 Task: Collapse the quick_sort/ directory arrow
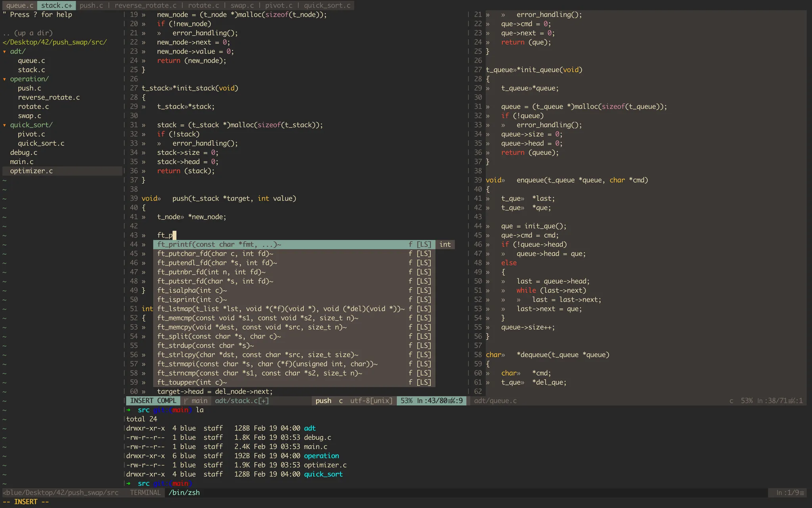[x=4, y=125]
